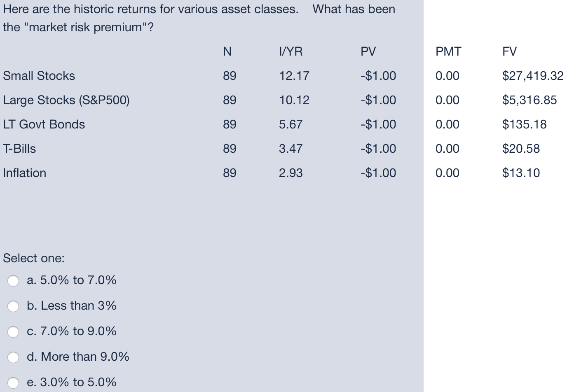Click the Small Stocks row label

pyautogui.click(x=39, y=76)
